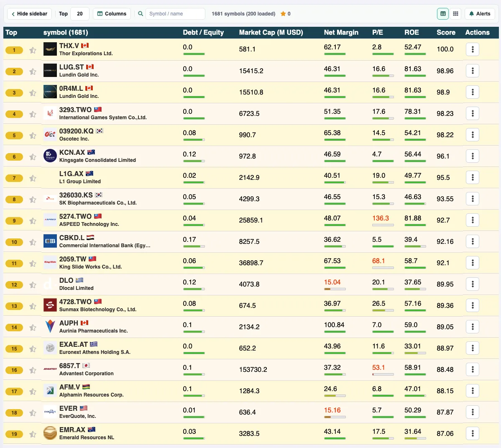Click International Games System logo

tap(50, 113)
